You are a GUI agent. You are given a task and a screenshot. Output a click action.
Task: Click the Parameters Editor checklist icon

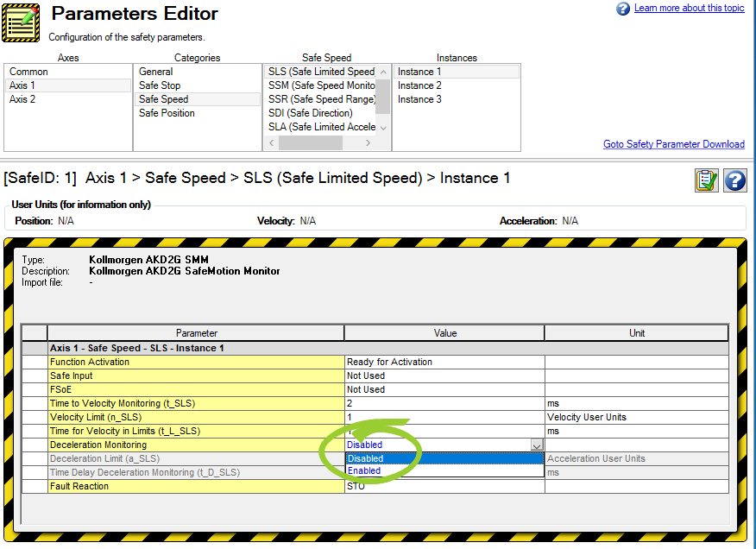click(21, 22)
